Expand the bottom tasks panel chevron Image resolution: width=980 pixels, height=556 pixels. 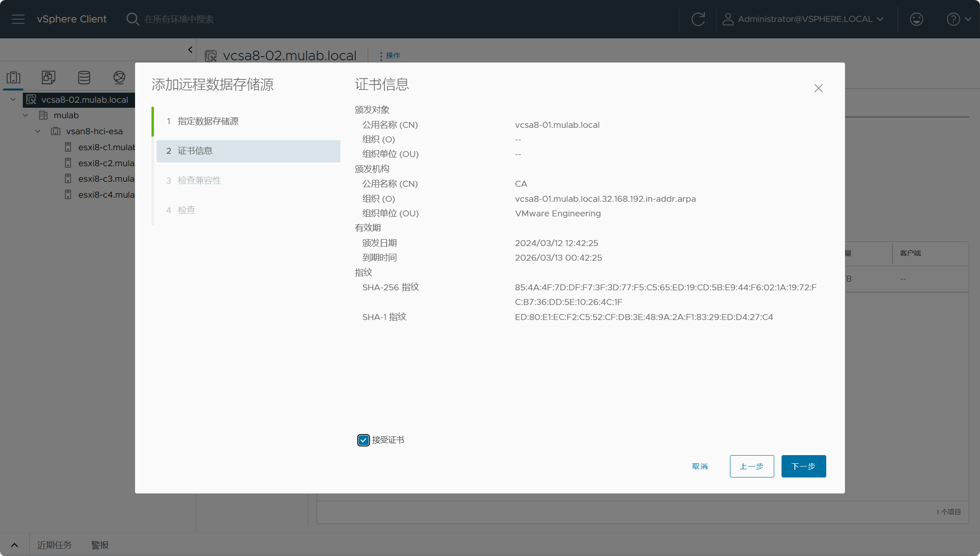15,545
